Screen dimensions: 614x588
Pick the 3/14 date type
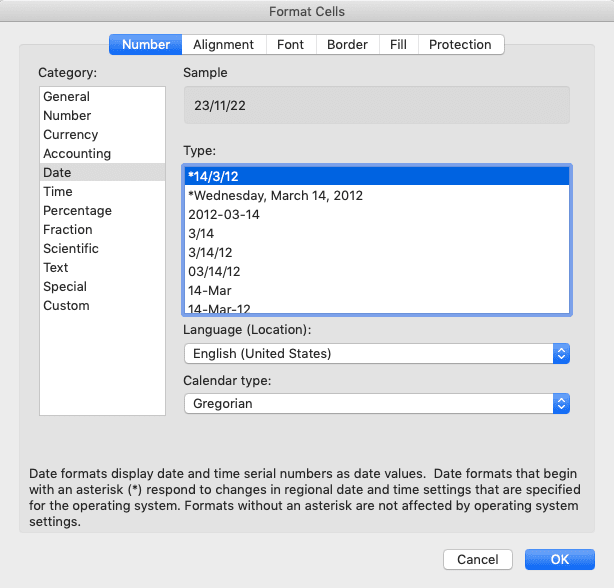pos(377,233)
